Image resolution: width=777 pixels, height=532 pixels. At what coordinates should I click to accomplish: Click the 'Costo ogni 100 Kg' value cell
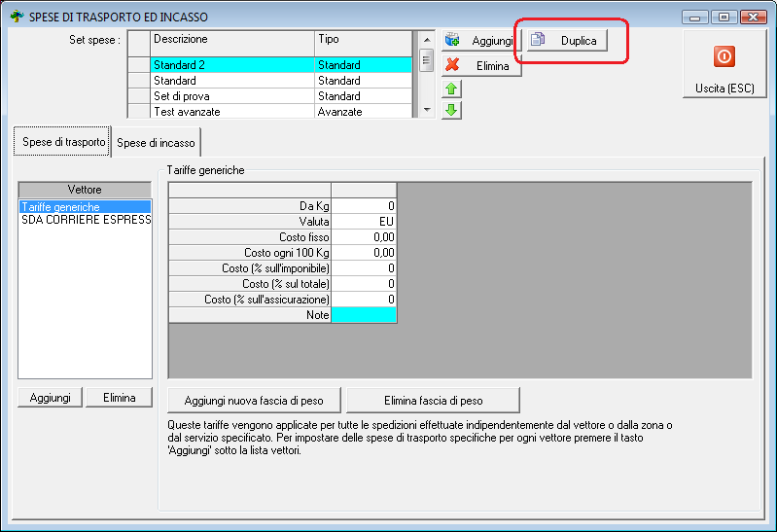[x=364, y=253]
